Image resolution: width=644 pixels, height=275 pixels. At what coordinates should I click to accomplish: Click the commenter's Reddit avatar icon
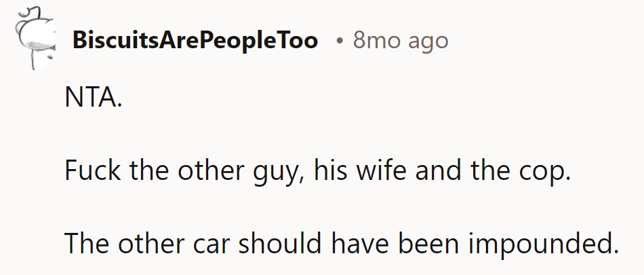[x=34, y=40]
